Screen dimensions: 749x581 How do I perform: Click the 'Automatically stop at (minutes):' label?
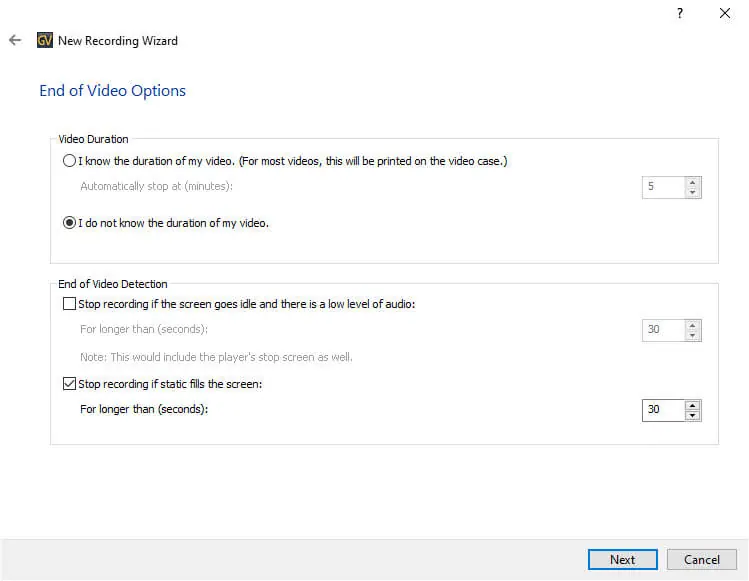click(156, 186)
